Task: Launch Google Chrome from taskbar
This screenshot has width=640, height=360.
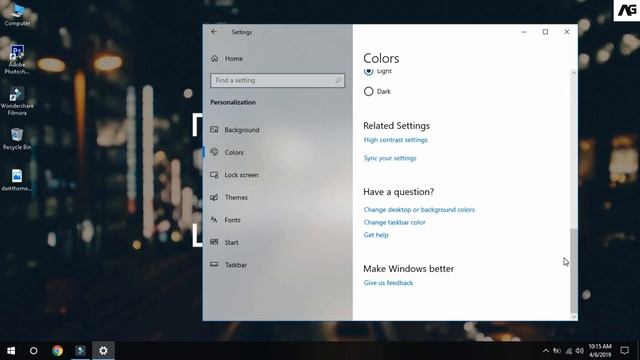Action: [58, 351]
